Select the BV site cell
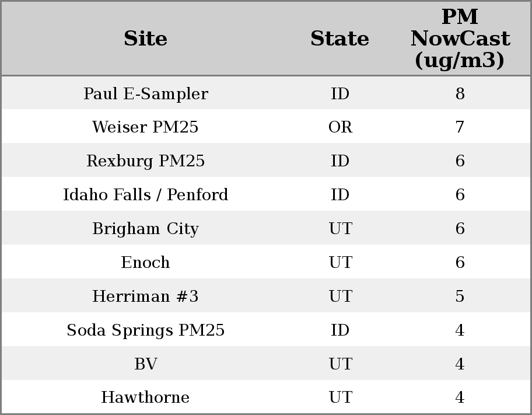Image resolution: width=532 pixels, height=415 pixels. (145, 364)
